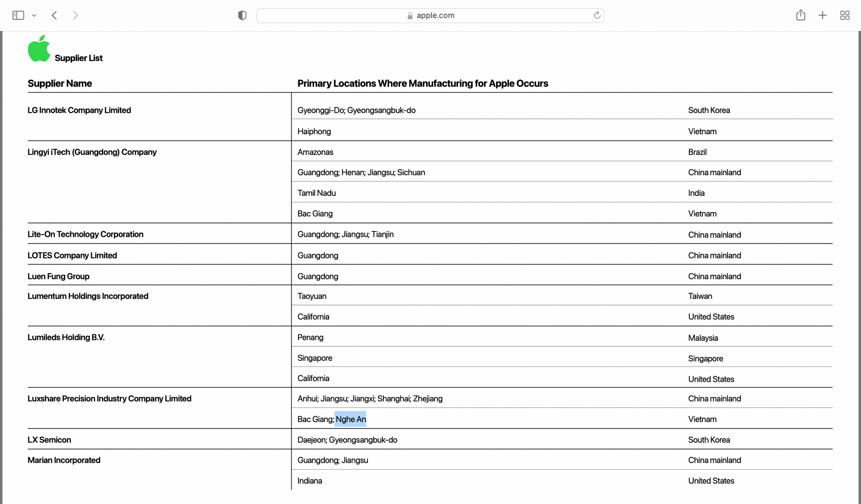Toggle the Safari sidebar
The image size is (861, 504).
point(18,15)
